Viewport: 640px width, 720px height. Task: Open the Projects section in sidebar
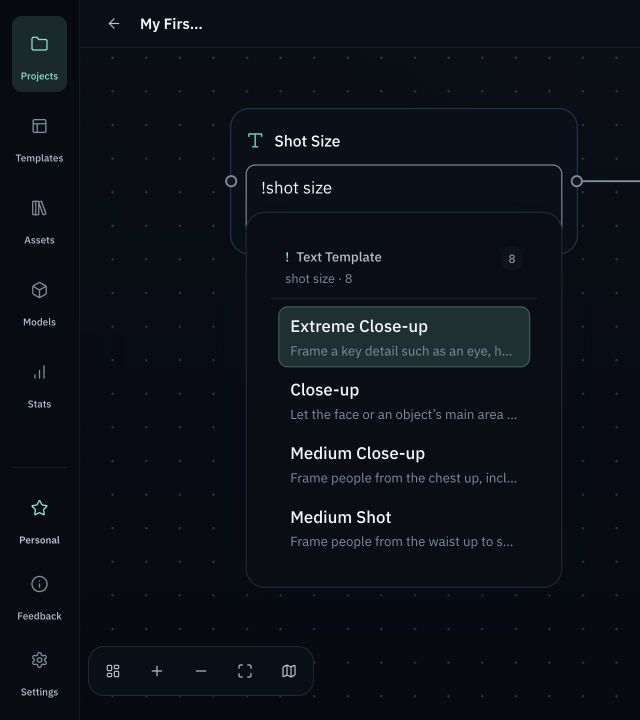click(39, 54)
